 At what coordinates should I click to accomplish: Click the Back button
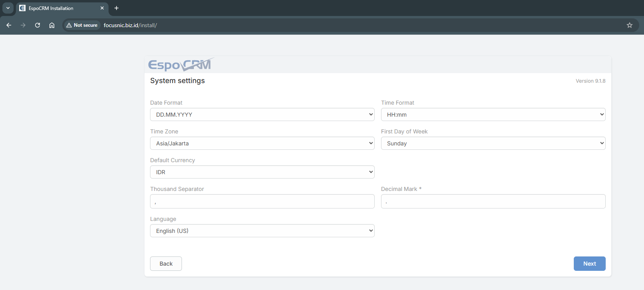point(166,264)
